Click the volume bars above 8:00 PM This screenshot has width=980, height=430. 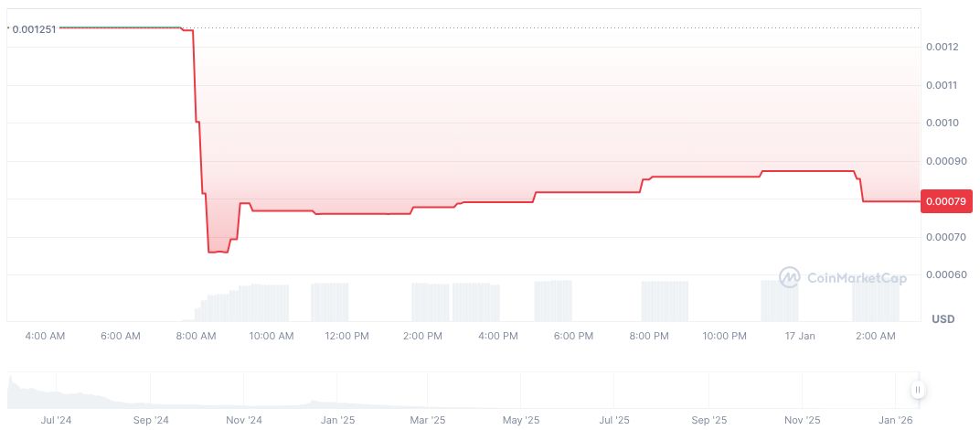(x=665, y=300)
